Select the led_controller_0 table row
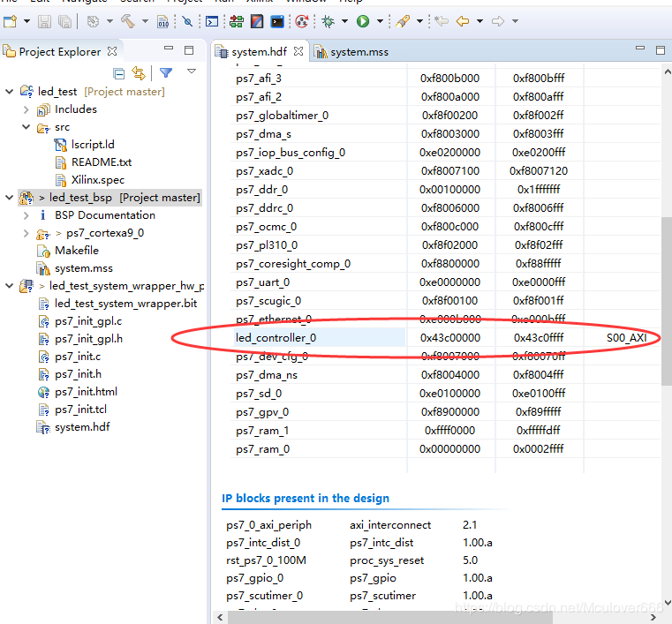The image size is (672, 624). tap(276, 337)
